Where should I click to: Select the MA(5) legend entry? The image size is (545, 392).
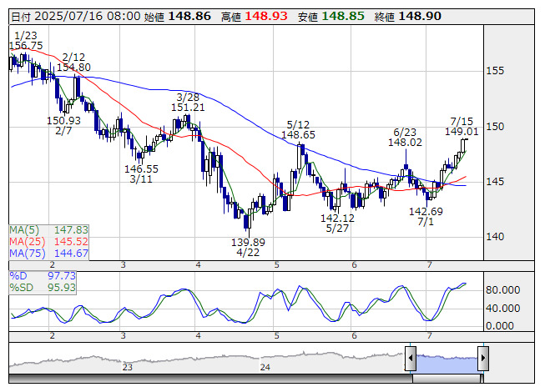(49, 229)
